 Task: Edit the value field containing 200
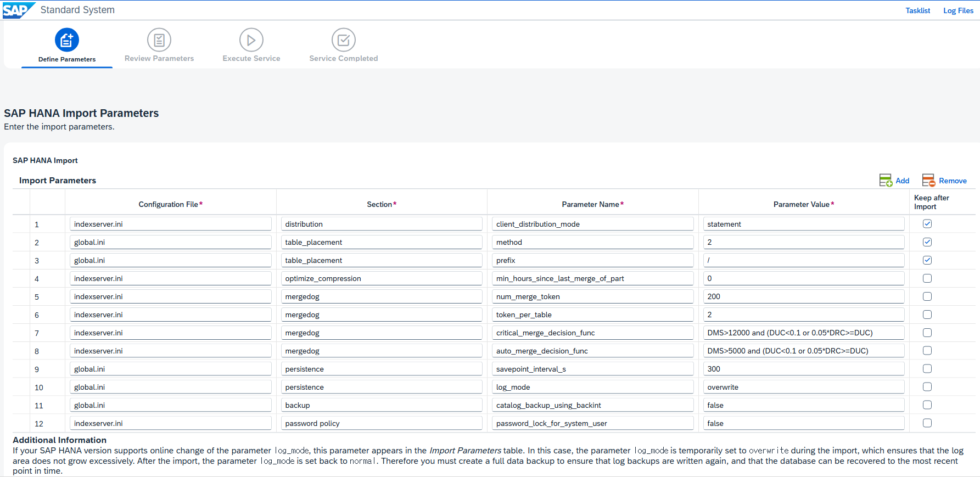[804, 296]
